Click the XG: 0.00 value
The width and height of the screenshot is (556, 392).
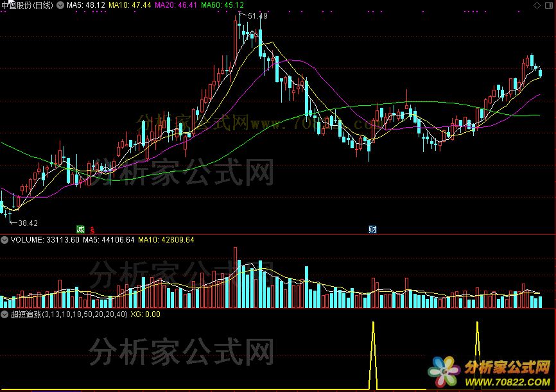145,314
